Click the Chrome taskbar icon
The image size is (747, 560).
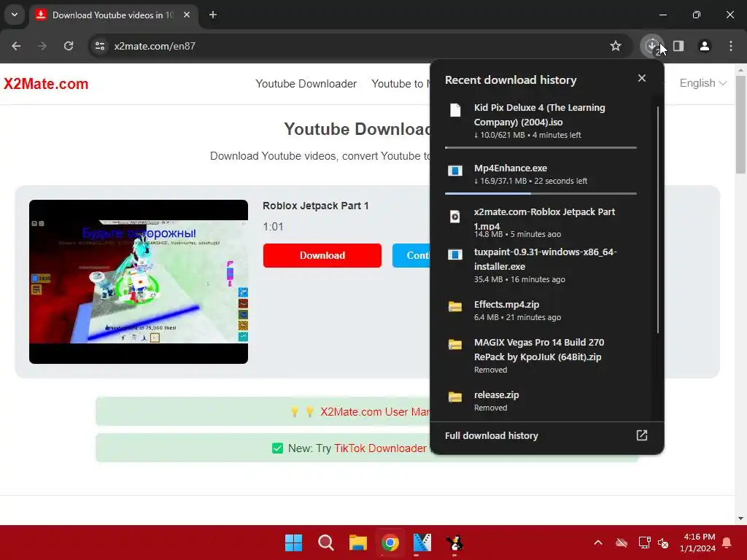[390, 542]
